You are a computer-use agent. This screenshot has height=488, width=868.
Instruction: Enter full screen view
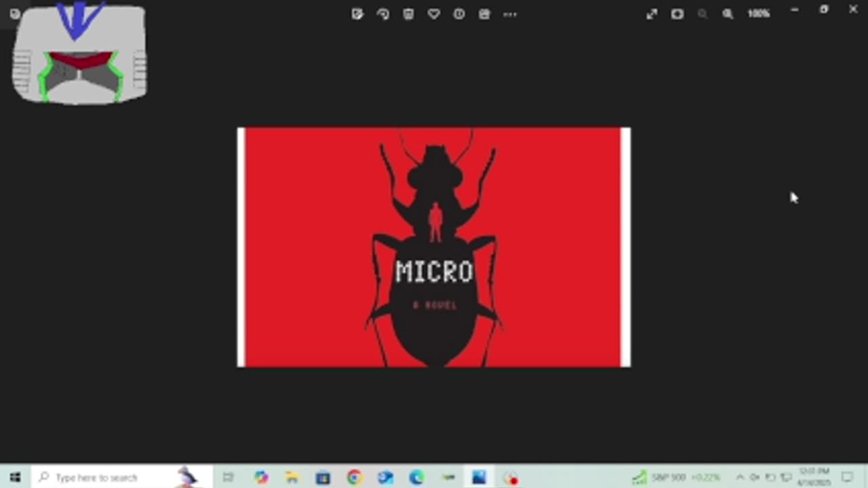[652, 14]
